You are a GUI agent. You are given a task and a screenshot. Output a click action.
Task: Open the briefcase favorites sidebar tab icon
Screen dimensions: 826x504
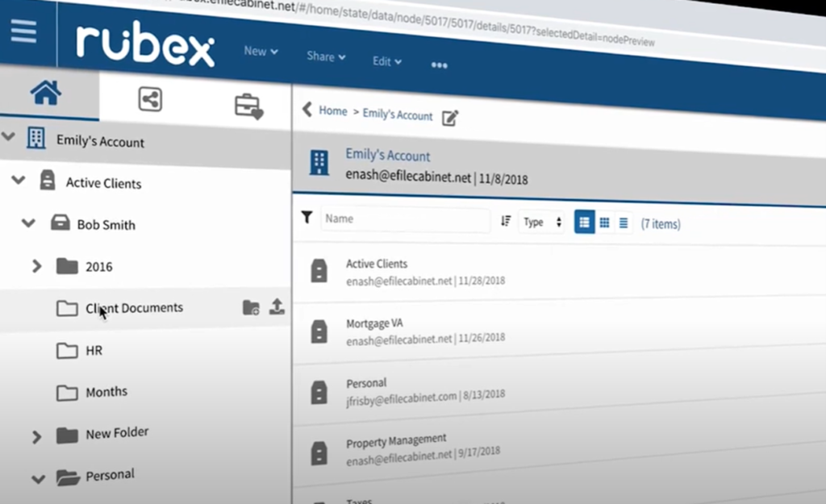(248, 106)
